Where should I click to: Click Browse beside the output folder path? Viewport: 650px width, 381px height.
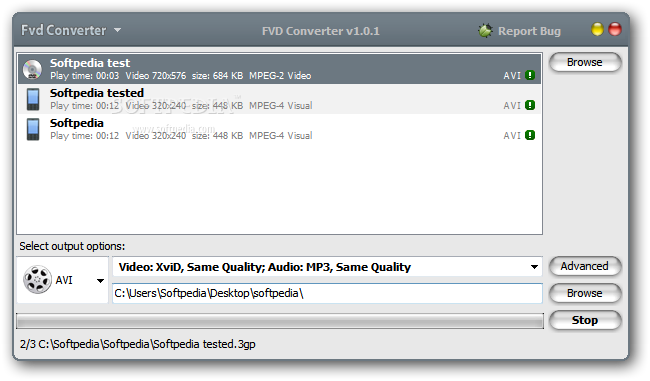pyautogui.click(x=585, y=293)
